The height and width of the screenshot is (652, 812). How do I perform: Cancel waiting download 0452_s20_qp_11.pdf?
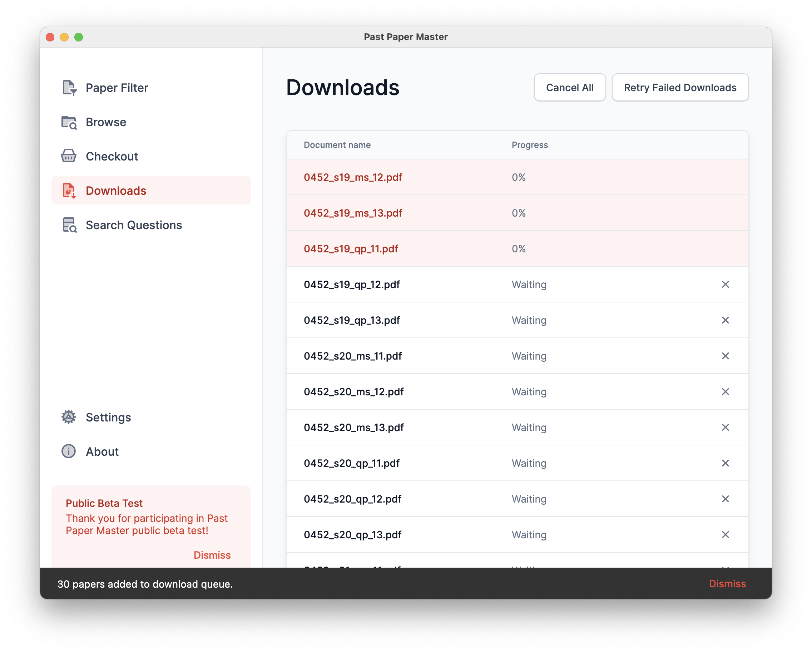pyautogui.click(x=726, y=463)
